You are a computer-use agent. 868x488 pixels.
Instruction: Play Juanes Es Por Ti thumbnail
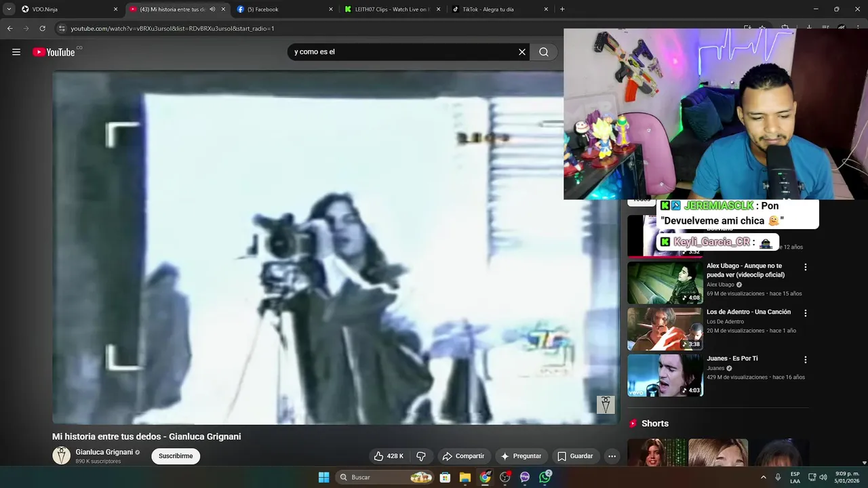(665, 375)
